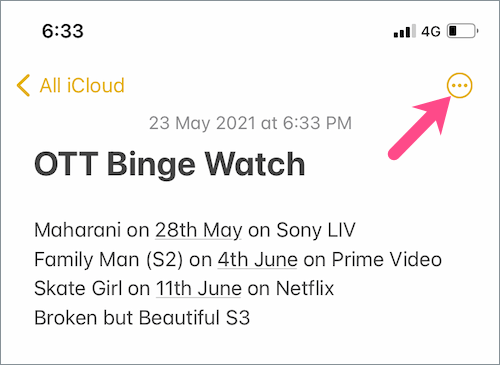Tap the battery indicator icon
The width and height of the screenshot is (500, 365).
463,31
